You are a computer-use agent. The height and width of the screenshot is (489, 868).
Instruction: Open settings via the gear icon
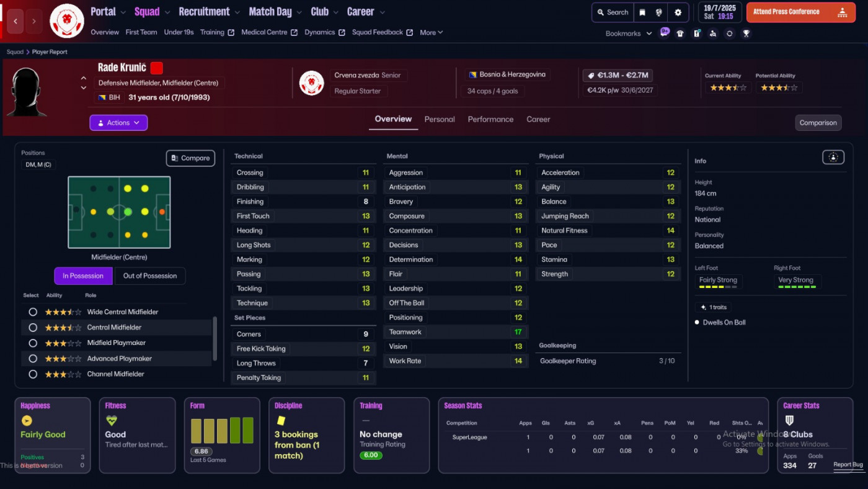pyautogui.click(x=678, y=12)
